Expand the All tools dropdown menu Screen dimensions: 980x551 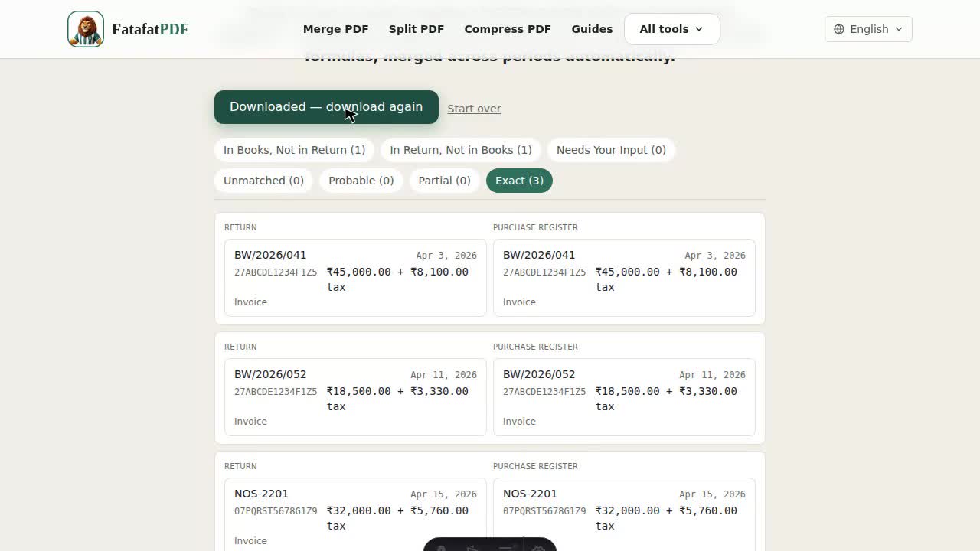(x=671, y=29)
